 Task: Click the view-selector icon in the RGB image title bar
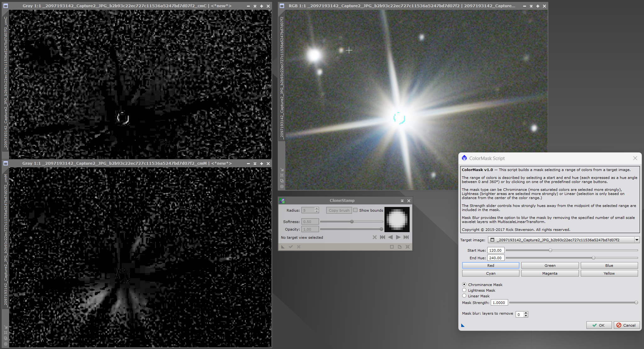coord(282,6)
